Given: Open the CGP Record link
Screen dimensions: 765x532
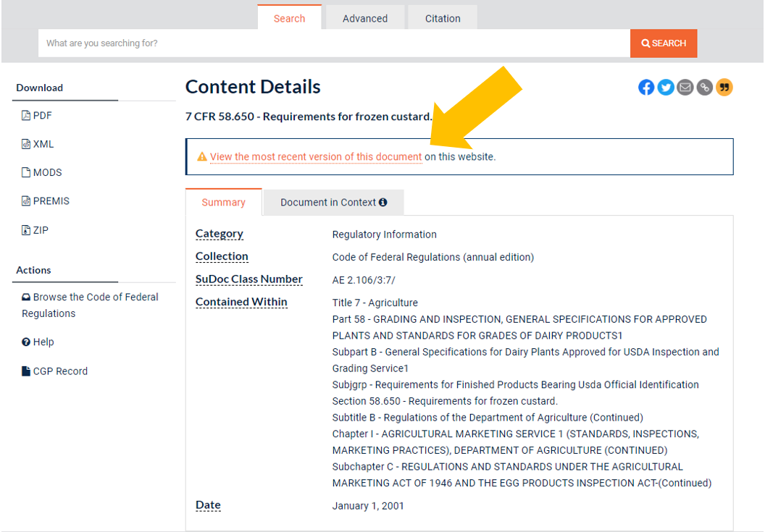Looking at the screenshot, I should pos(59,371).
